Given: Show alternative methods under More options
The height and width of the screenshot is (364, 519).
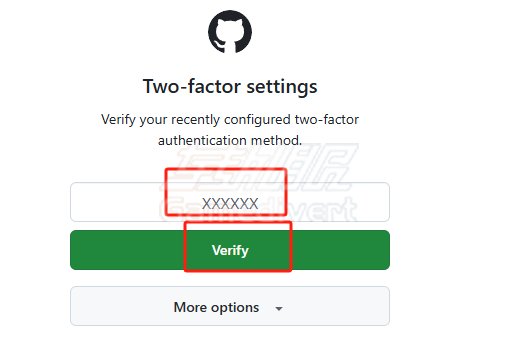Looking at the screenshot, I should 230,306.
